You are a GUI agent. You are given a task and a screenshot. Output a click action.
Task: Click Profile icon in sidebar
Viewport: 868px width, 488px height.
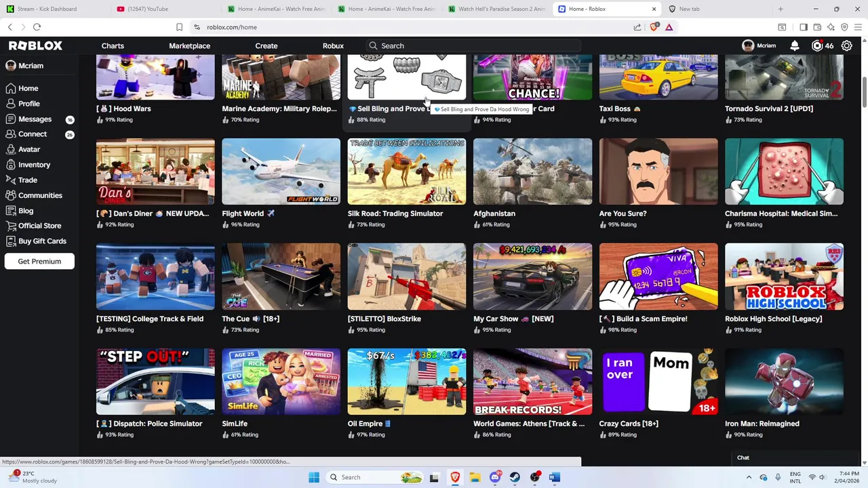point(11,104)
